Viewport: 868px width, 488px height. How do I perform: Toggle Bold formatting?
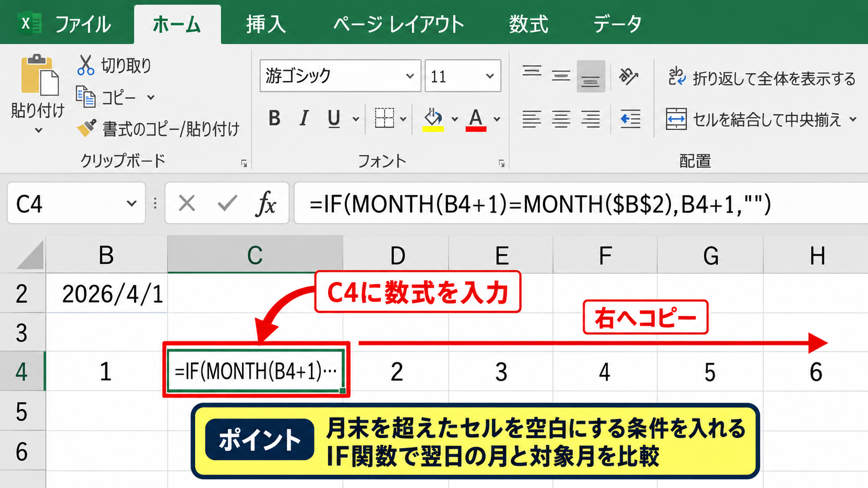coord(275,119)
